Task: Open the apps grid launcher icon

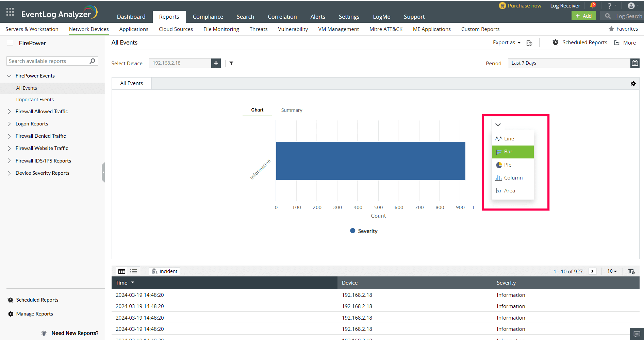Action: [10, 12]
